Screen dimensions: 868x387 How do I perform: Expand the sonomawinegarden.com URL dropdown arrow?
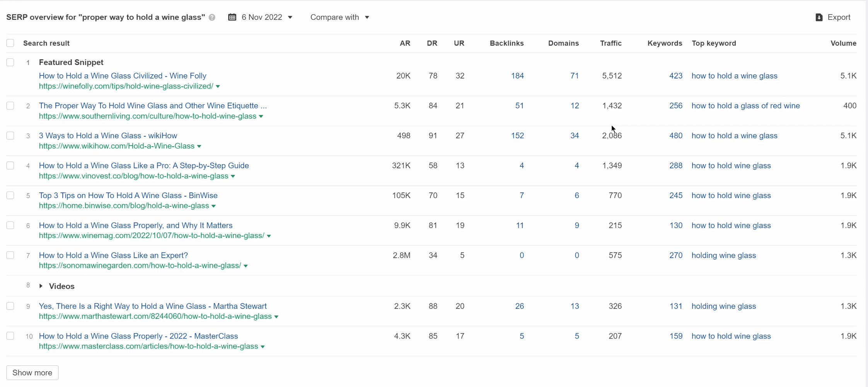[246, 266]
